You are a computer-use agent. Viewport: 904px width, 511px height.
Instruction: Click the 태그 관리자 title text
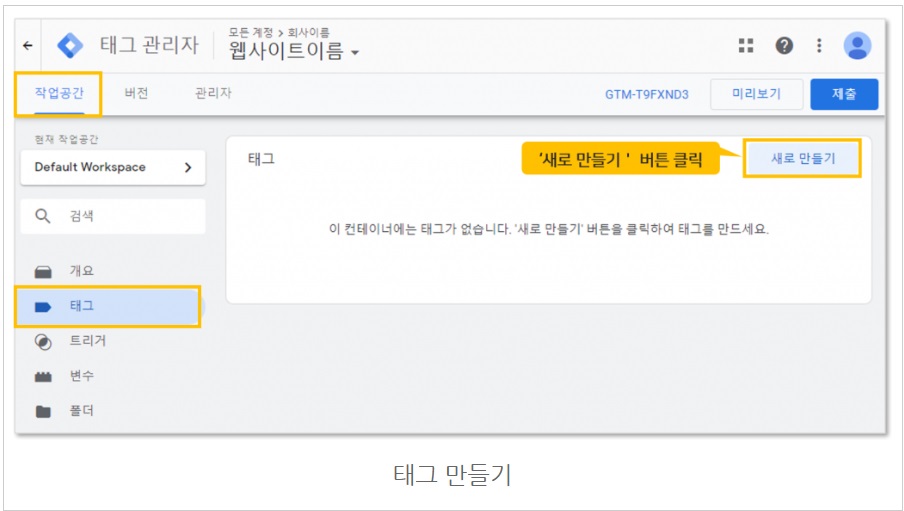tap(149, 45)
